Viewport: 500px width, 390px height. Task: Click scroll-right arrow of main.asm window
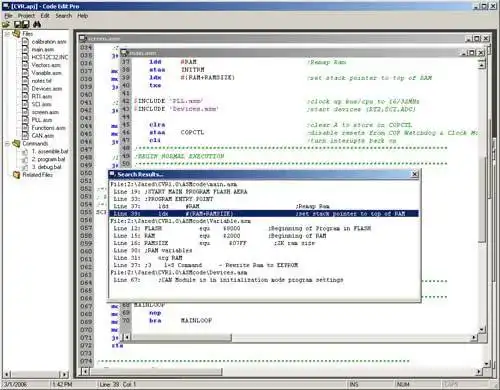point(474,338)
